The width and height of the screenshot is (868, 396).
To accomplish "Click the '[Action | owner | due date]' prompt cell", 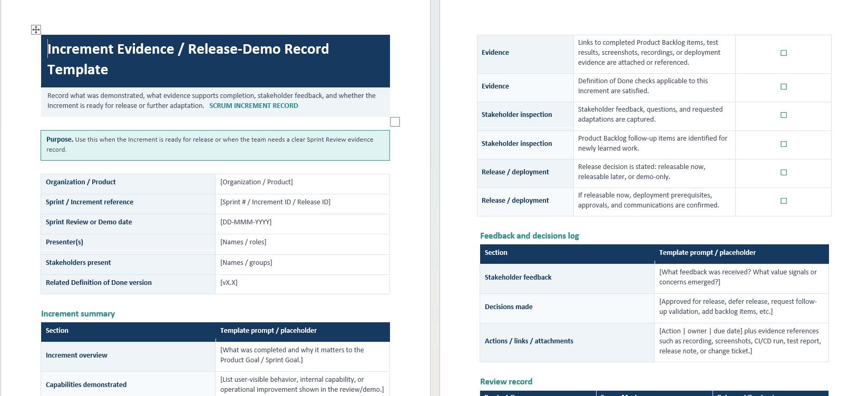I will pyautogui.click(x=741, y=341).
